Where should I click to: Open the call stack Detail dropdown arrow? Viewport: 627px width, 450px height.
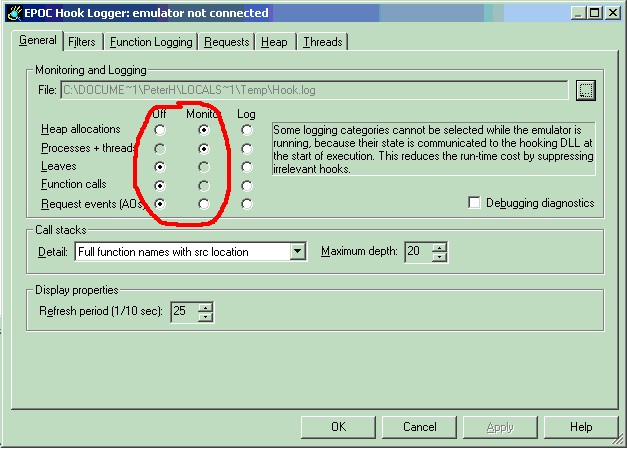298,252
